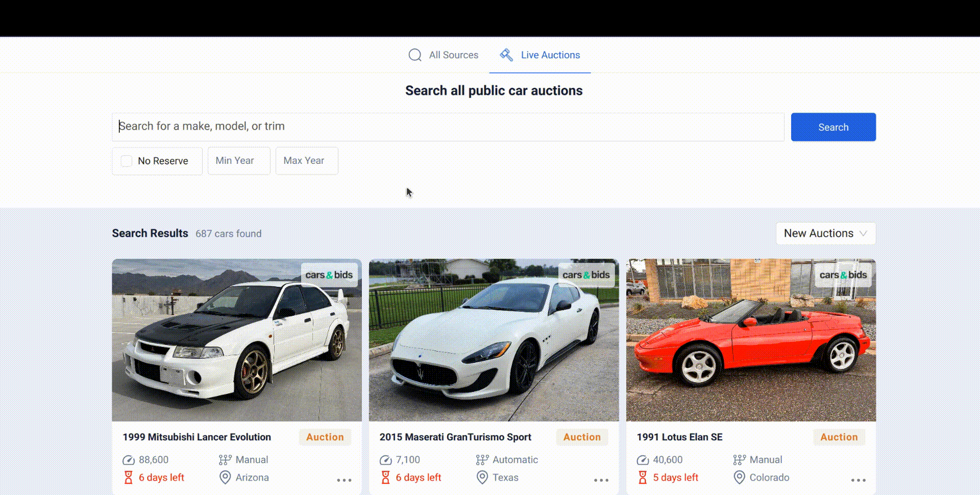Focus the make, model, or trim search field
980x495 pixels.
pos(448,127)
